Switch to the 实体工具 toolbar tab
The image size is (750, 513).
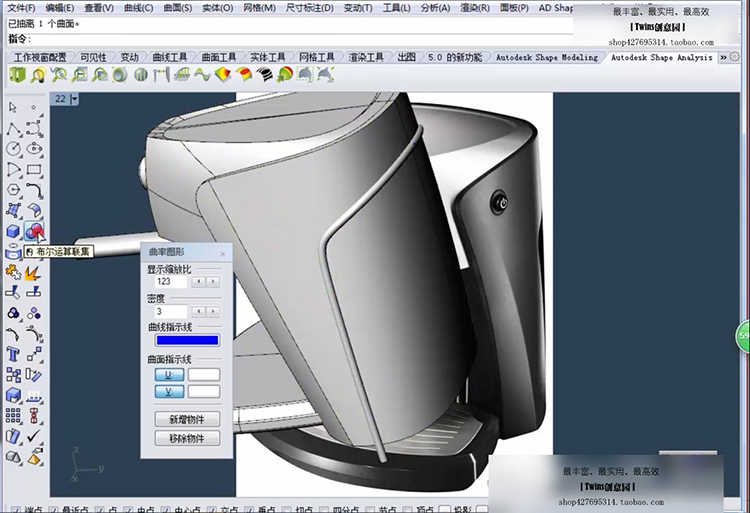[268, 57]
